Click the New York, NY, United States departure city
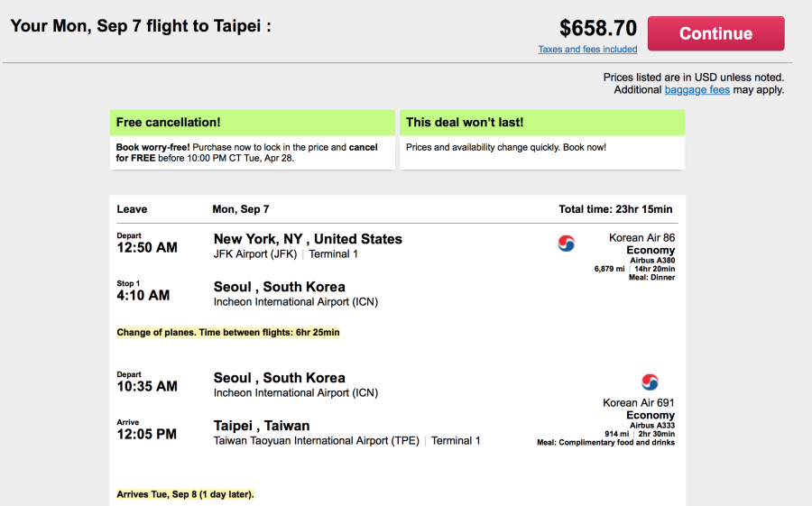The image size is (812, 506). [x=308, y=239]
